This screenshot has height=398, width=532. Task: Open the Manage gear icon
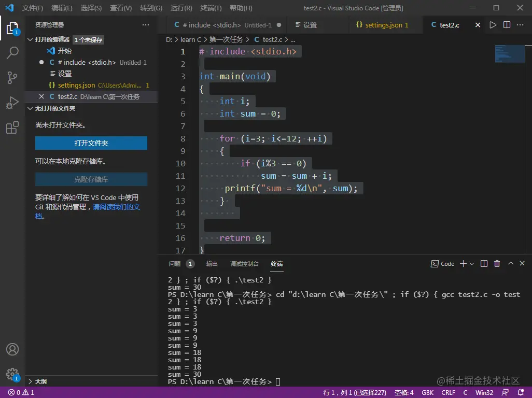(x=12, y=374)
